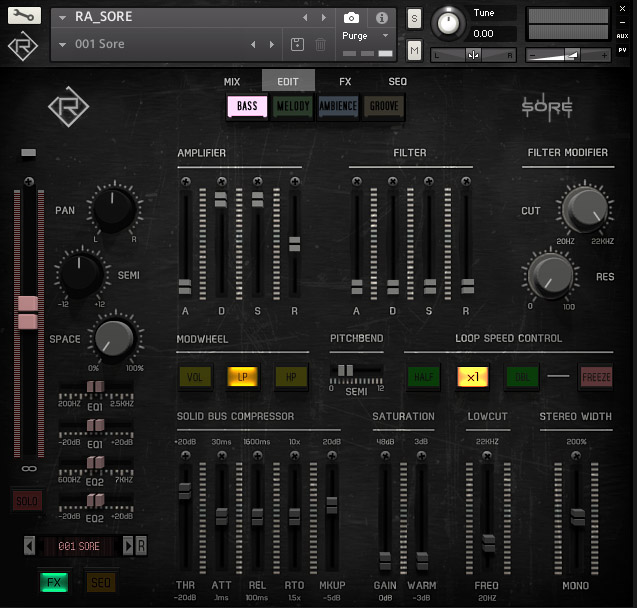This screenshot has height=608, width=637.
Task: Click the Stereo Width MONO fader
Action: click(x=577, y=517)
